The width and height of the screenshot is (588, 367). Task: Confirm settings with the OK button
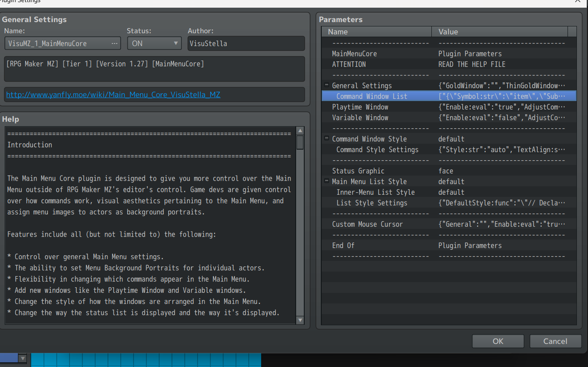coord(498,341)
